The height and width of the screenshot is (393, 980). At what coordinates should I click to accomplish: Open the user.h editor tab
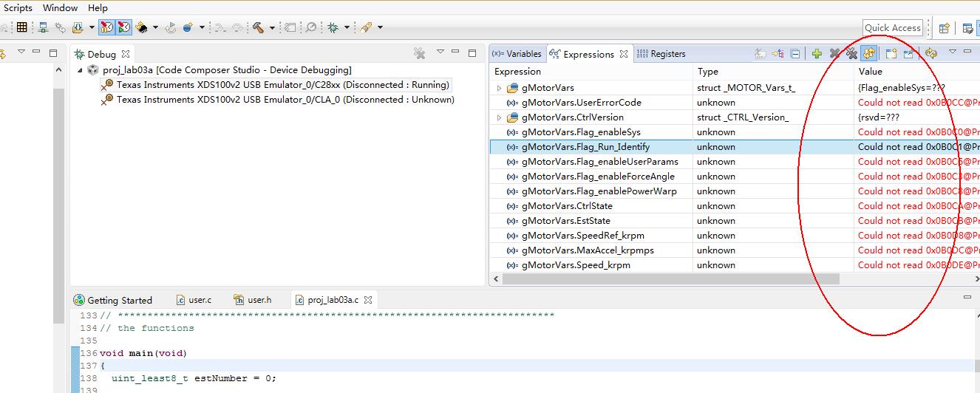click(x=252, y=299)
